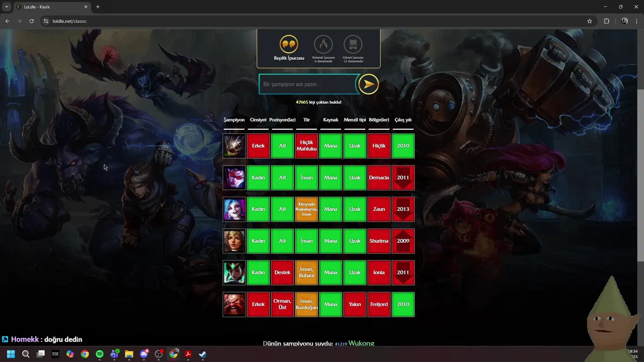This screenshot has height=362, width=644.
Task: Open Task View on the taskbar
Action: click(x=41, y=354)
